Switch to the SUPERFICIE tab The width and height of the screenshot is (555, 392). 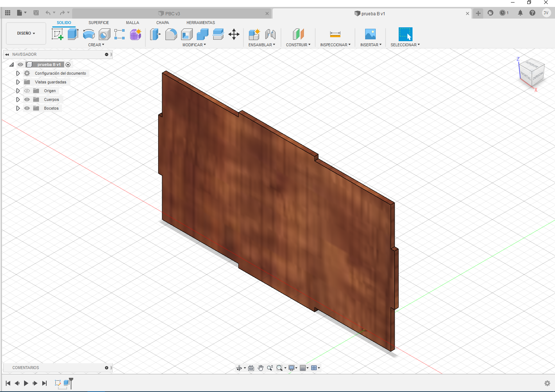pyautogui.click(x=99, y=23)
